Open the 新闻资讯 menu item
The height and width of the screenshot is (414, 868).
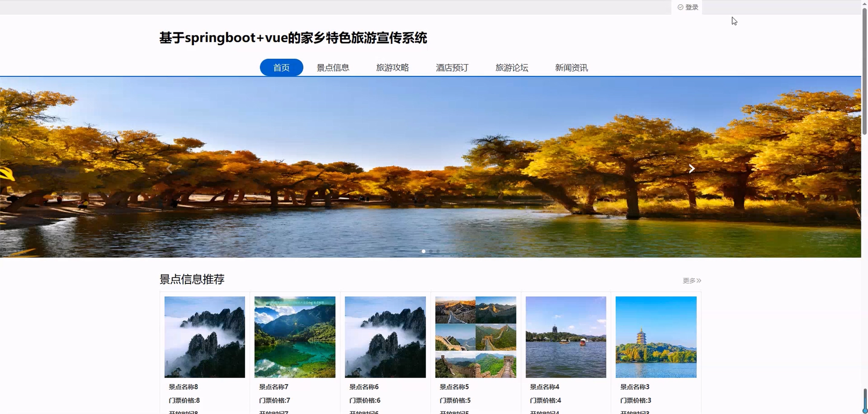pos(571,68)
